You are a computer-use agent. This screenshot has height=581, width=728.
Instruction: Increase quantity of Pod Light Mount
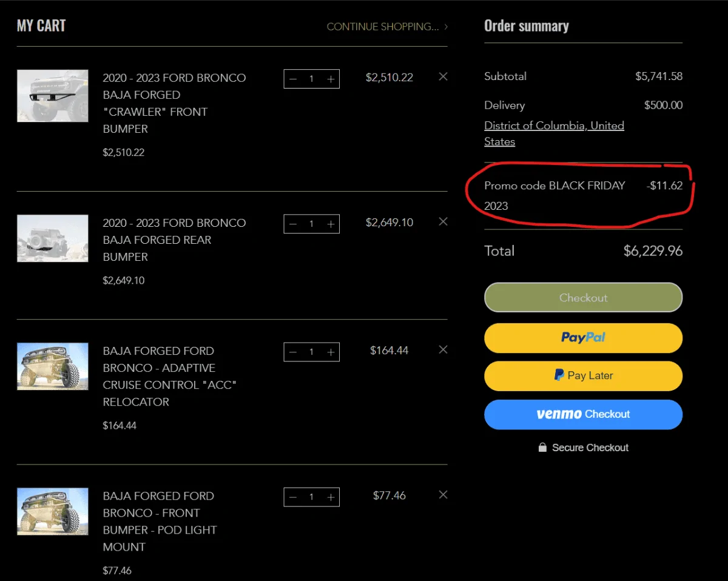[331, 497]
